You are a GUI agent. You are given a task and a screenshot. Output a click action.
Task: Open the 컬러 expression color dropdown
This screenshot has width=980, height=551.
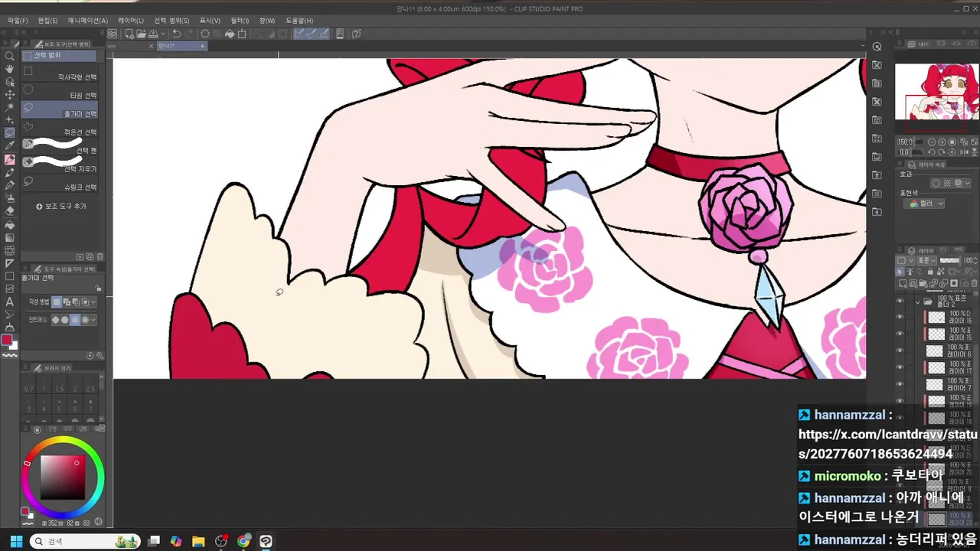click(925, 204)
